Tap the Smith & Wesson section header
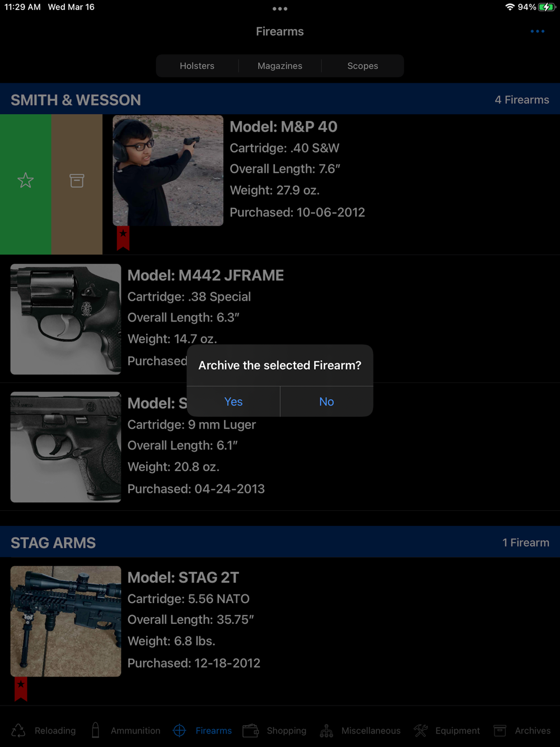This screenshot has height=747, width=560. click(x=280, y=99)
